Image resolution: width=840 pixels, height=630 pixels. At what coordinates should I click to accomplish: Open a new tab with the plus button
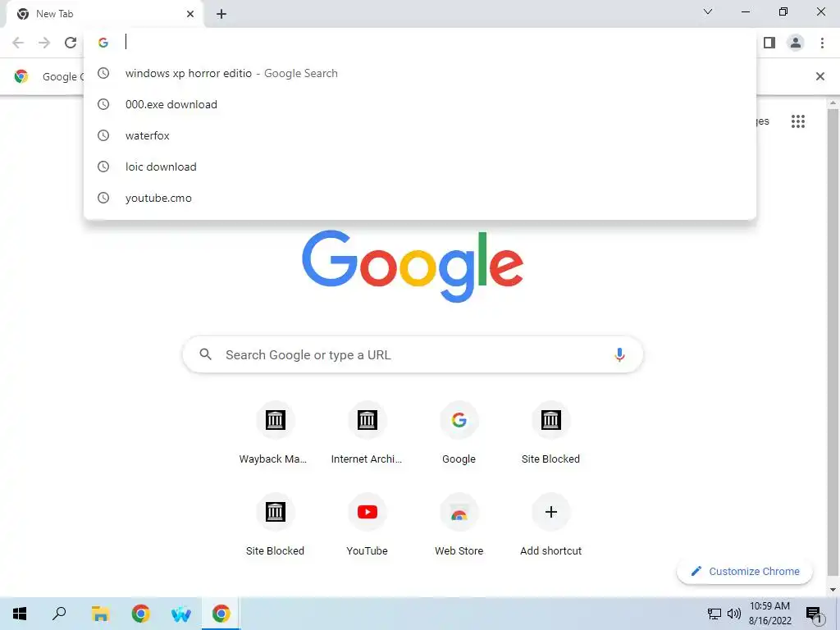tap(221, 14)
